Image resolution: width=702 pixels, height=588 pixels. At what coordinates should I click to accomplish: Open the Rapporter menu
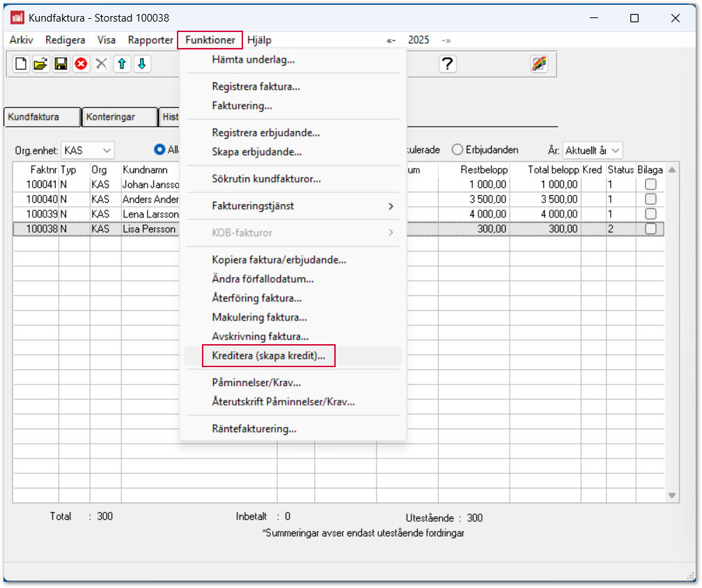coord(150,40)
